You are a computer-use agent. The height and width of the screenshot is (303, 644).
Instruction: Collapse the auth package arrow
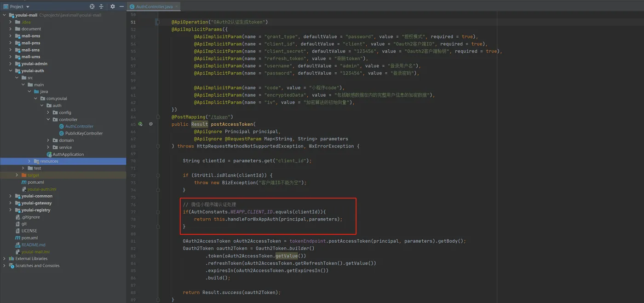point(41,105)
